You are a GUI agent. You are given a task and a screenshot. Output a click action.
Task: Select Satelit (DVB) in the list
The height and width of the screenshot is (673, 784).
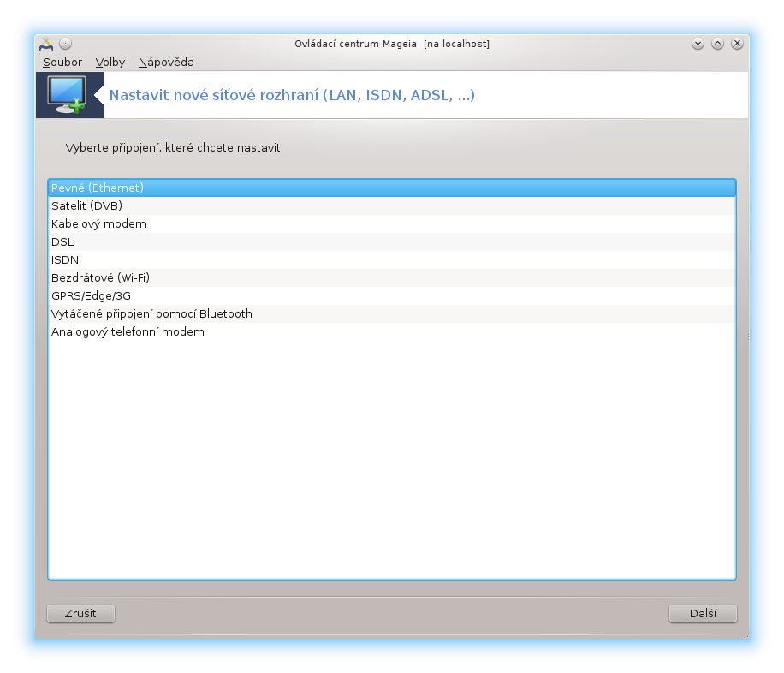coord(392,205)
